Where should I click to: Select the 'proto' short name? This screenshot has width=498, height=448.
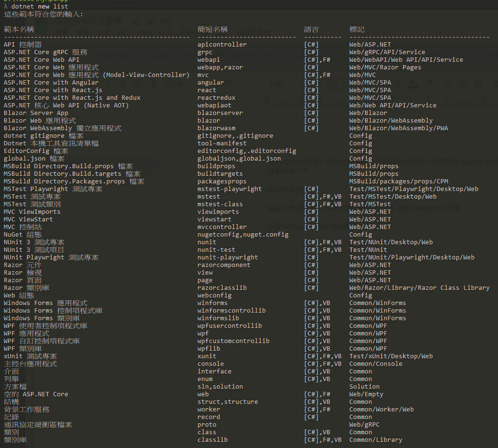pos(207,425)
